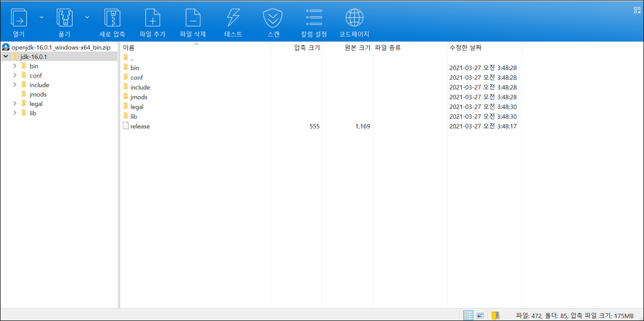This screenshot has width=644, height=321.
Task: Click the 테스트 (Test) lightning icon
Action: pos(233,18)
